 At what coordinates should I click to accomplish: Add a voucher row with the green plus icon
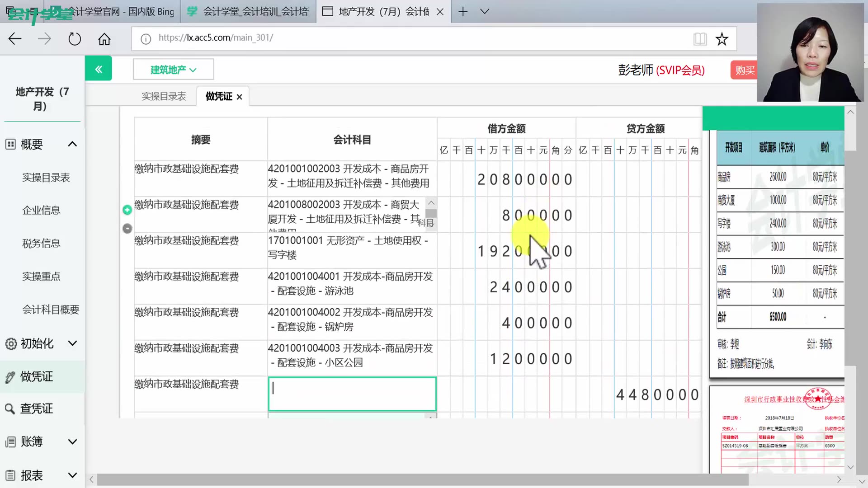coord(127,210)
